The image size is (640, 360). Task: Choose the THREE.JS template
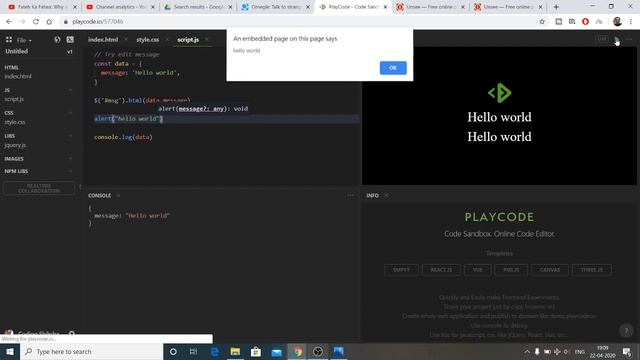[x=591, y=270]
